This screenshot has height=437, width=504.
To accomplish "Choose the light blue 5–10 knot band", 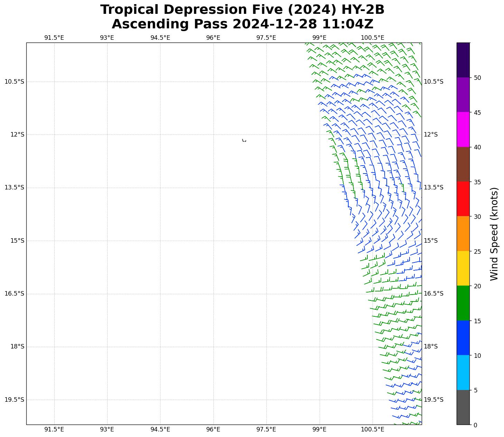I will click(x=463, y=372).
